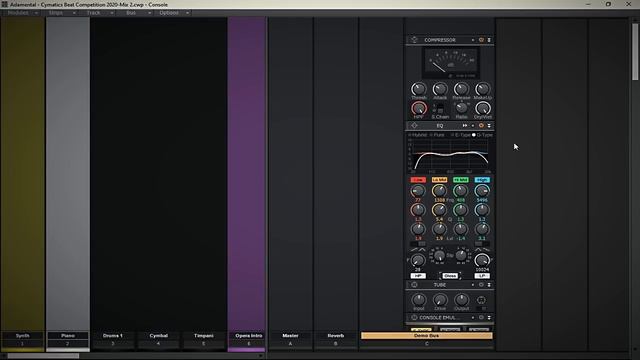This screenshot has width=640, height=360.
Task: Click the Console Emulator module type icon
Action: (x=414, y=318)
